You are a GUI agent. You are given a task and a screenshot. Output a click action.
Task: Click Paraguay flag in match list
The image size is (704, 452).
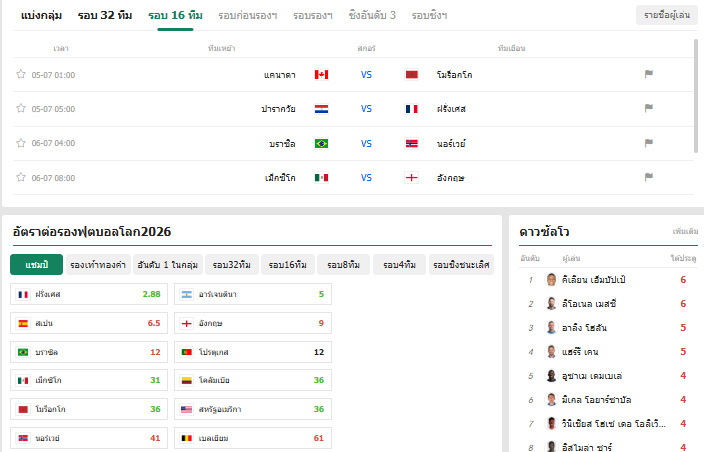(321, 109)
